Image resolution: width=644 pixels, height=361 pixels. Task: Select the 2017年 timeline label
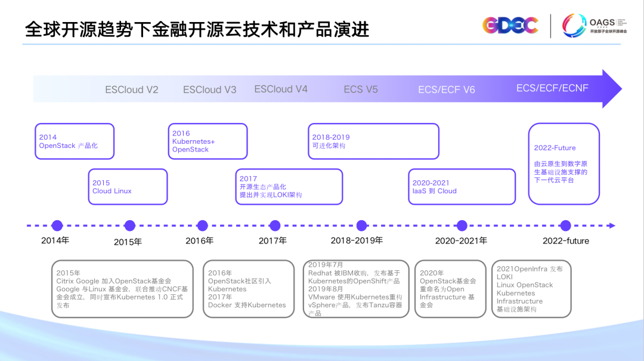(x=273, y=240)
